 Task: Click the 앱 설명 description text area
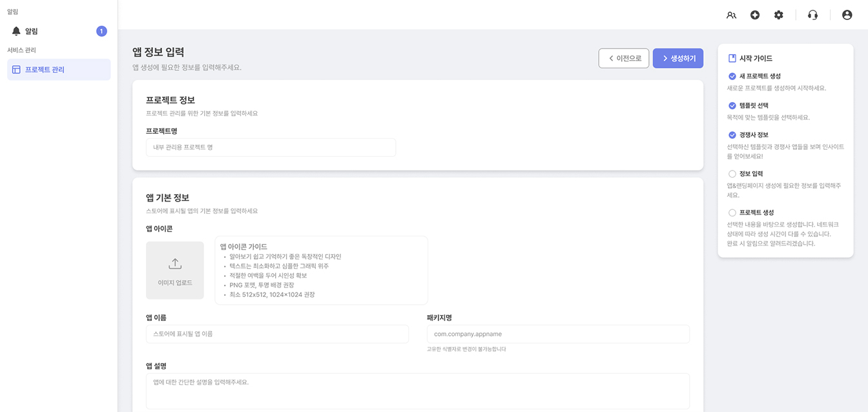pyautogui.click(x=418, y=390)
